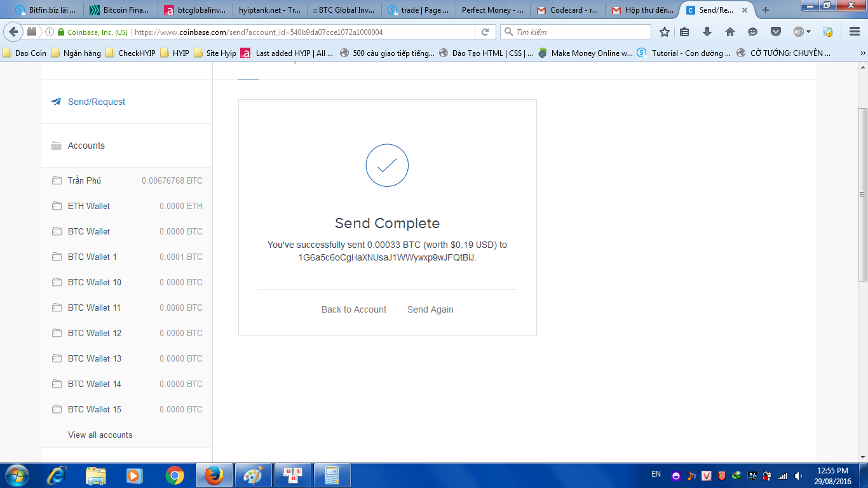Select the Trần Phú account row
Screen dimensions: 868x488
click(126, 180)
